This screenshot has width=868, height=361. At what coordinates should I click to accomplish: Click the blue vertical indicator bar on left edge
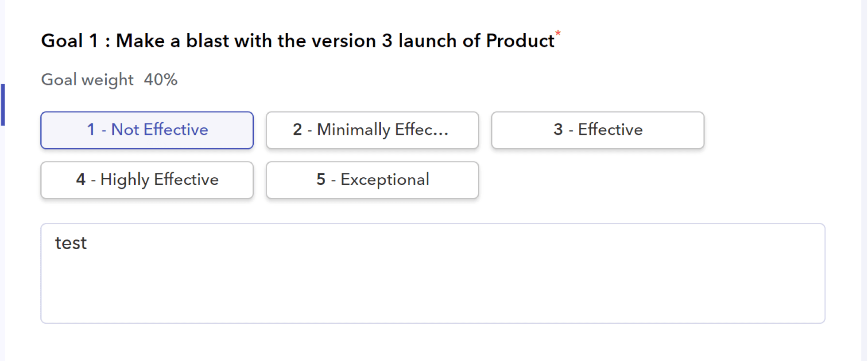(x=3, y=105)
